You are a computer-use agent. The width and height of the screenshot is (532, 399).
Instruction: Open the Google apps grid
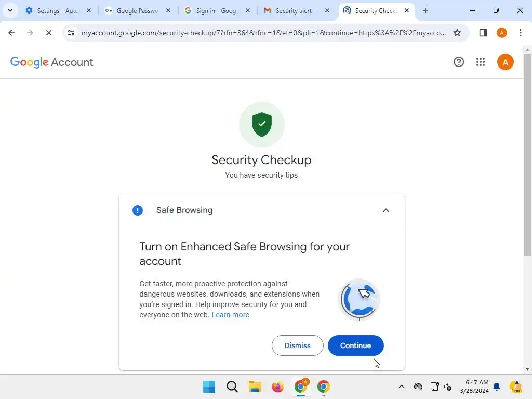pyautogui.click(x=481, y=62)
